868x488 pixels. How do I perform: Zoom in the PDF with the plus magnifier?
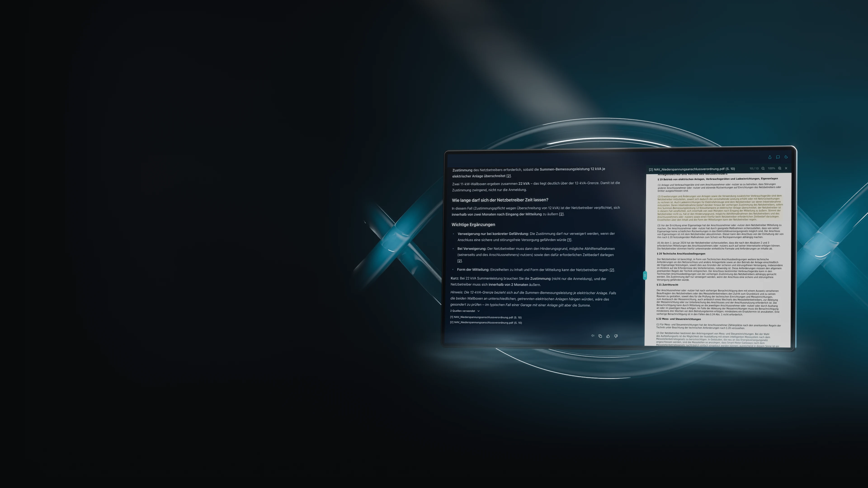pos(780,168)
